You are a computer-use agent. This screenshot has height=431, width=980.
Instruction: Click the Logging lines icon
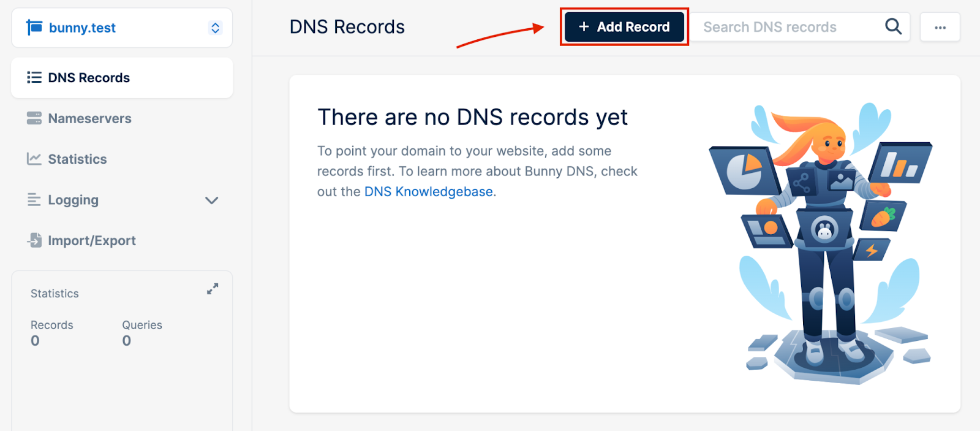(x=34, y=199)
